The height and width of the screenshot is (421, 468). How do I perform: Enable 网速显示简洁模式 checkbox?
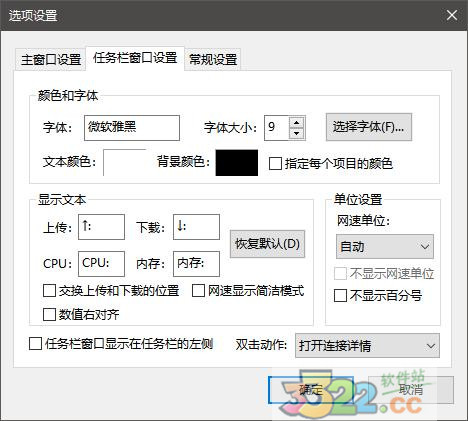198,291
